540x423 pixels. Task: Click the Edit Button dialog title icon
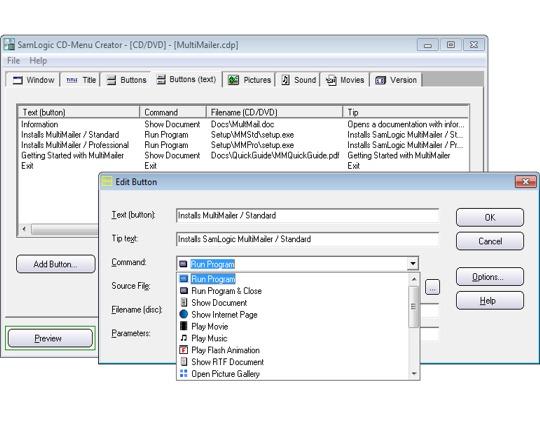pyautogui.click(x=107, y=182)
